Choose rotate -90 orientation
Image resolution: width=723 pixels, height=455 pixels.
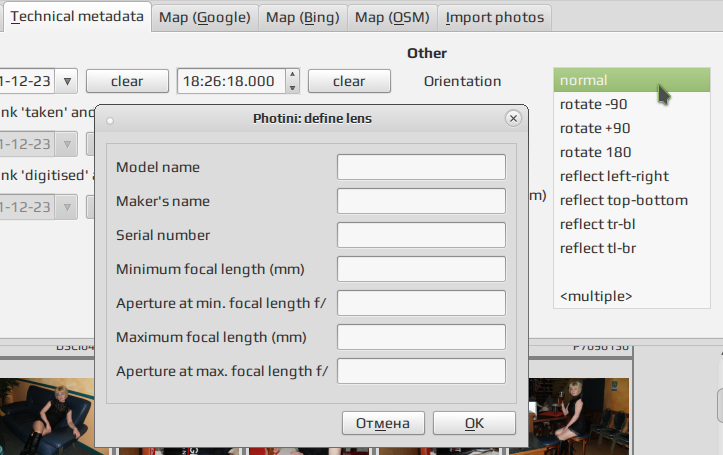point(632,104)
